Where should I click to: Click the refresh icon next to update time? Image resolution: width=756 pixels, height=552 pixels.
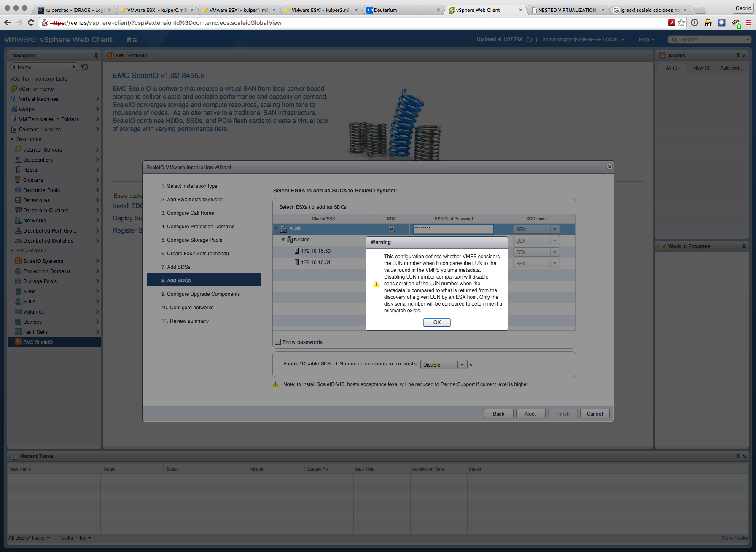529,40
